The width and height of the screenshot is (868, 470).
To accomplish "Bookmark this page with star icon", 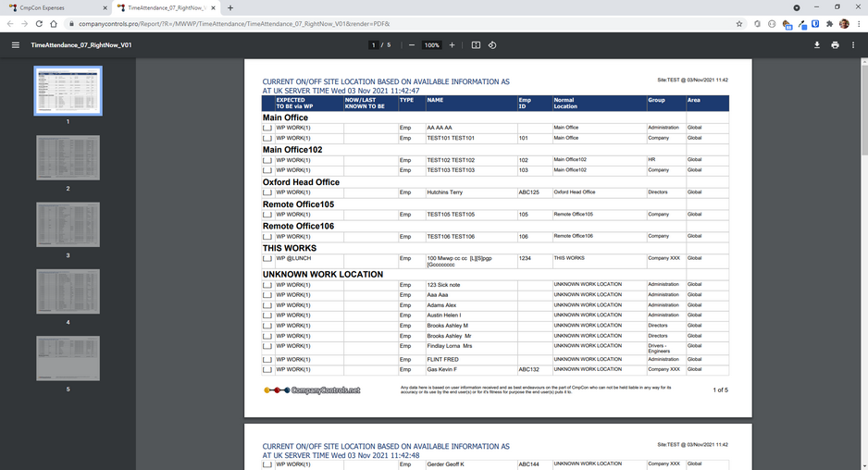I will click(739, 24).
